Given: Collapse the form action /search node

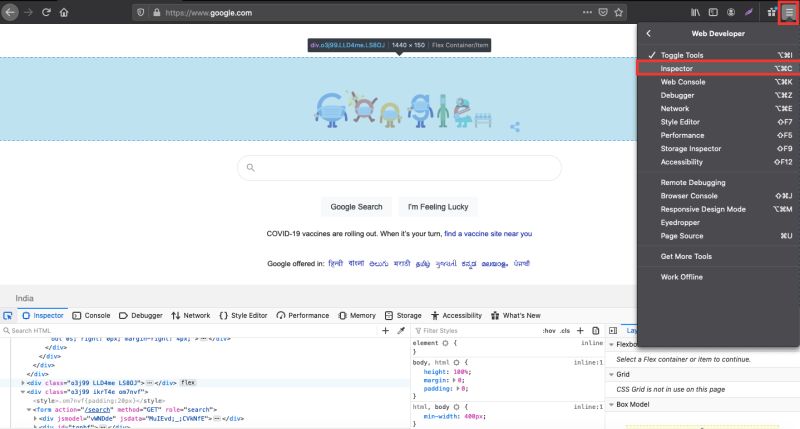Looking at the screenshot, I should point(29,410).
